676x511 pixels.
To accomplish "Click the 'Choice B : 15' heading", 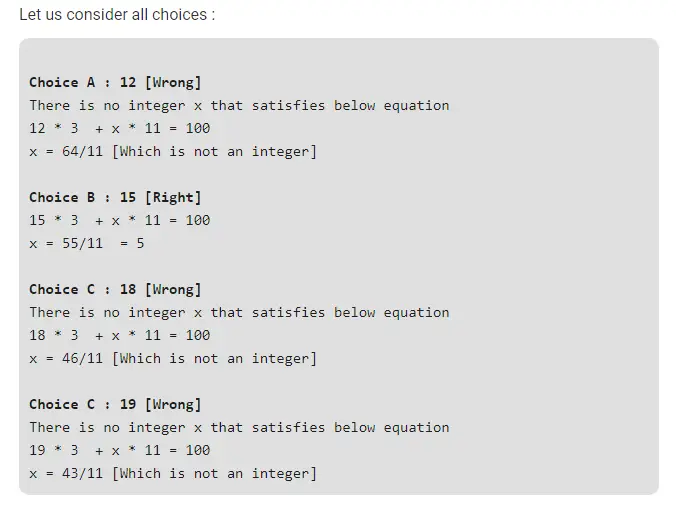I will pyautogui.click(x=83, y=197).
